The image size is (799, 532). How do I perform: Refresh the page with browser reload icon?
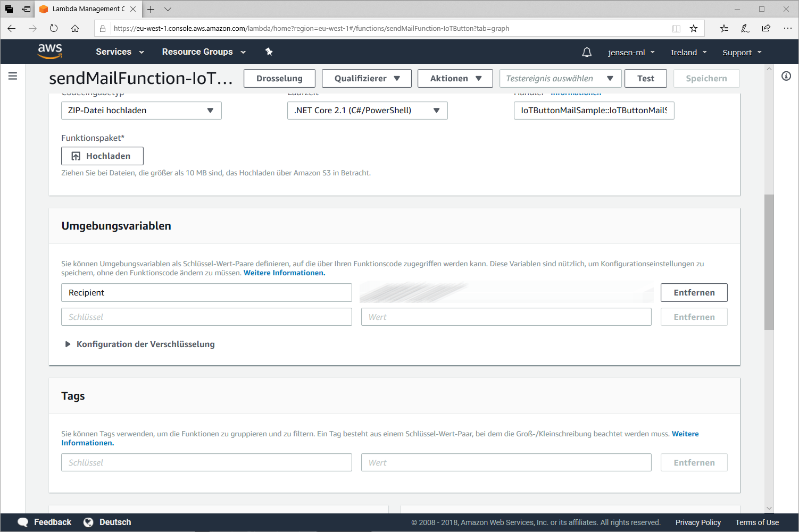pos(54,28)
